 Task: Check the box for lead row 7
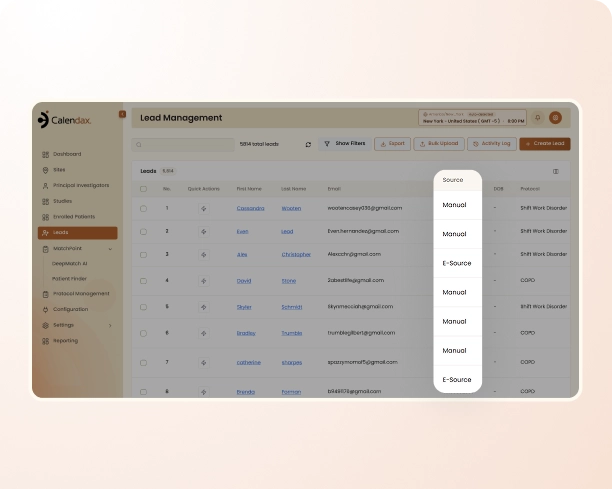pyautogui.click(x=144, y=363)
